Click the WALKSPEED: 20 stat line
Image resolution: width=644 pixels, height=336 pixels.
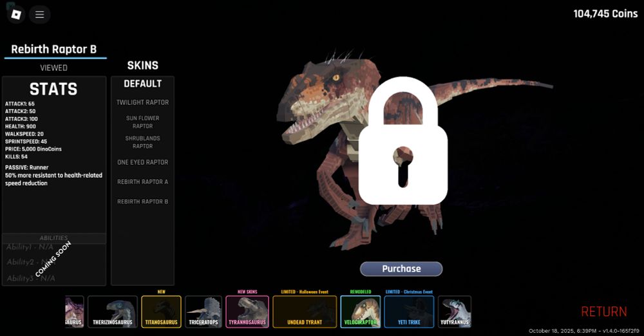(x=24, y=134)
